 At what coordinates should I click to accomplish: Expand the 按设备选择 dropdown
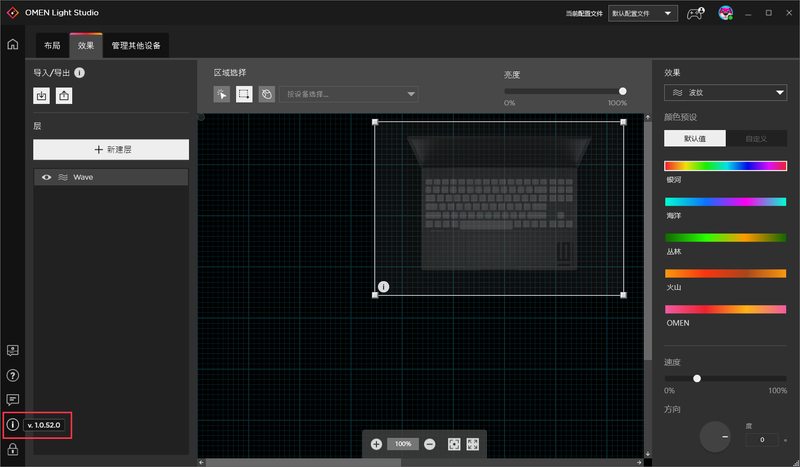coord(348,94)
